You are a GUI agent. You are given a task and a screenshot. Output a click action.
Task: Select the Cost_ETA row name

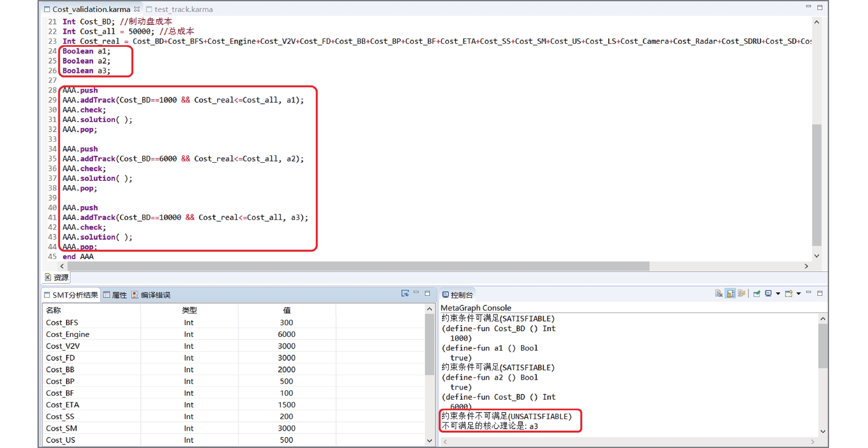pos(62,405)
